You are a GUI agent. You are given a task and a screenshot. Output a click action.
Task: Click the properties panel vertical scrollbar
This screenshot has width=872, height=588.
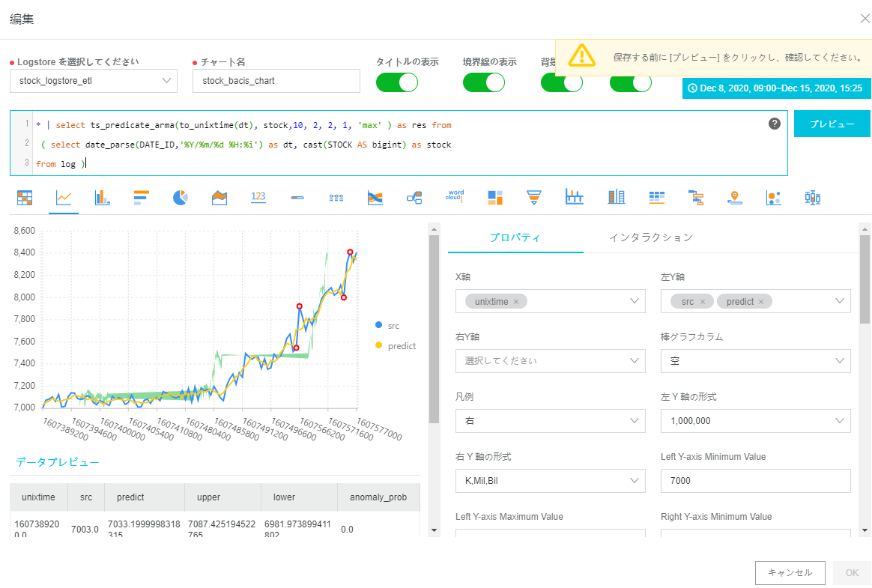pos(865,279)
